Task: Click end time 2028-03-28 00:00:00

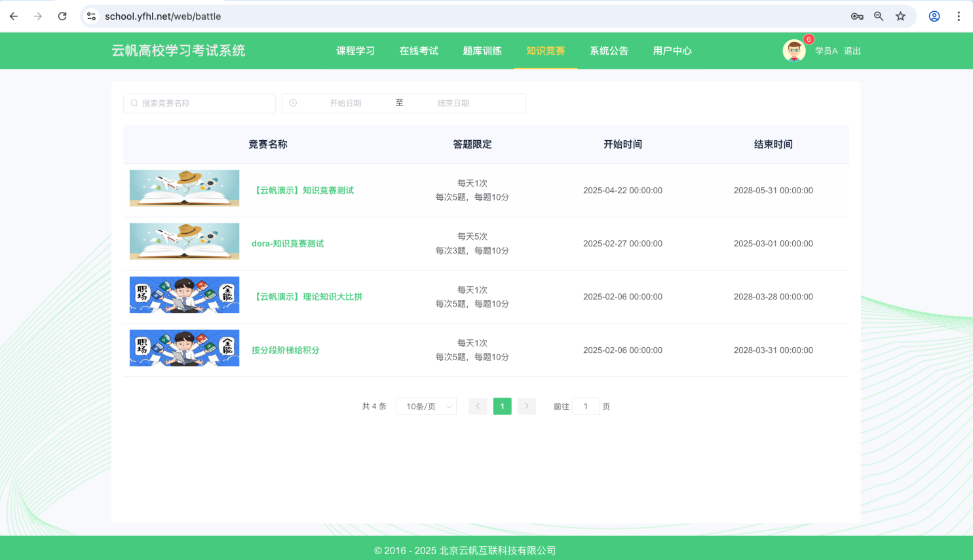Action: [x=774, y=297]
